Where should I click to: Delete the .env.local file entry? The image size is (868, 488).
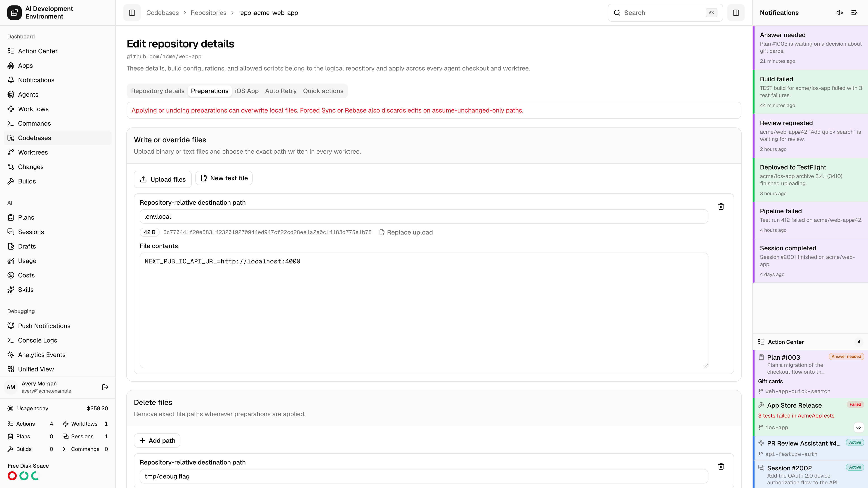click(721, 206)
